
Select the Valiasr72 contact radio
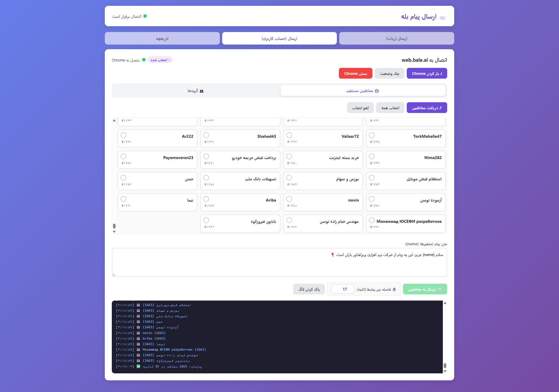click(289, 135)
